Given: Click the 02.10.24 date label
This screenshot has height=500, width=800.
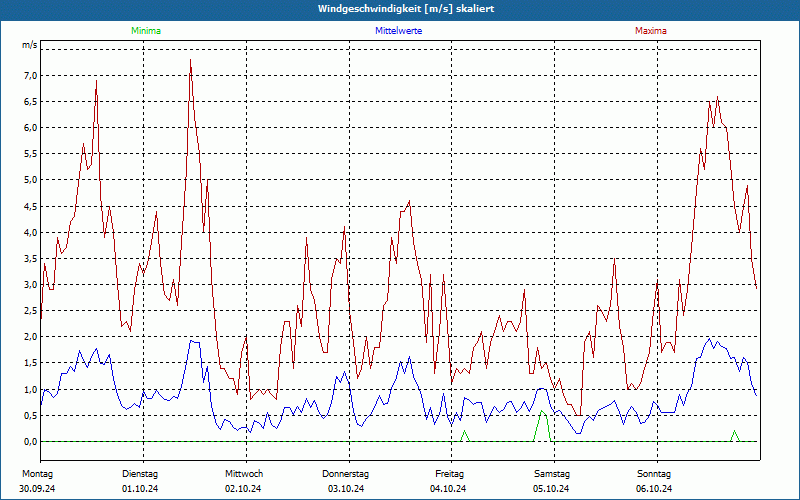Looking at the screenshot, I should pyautogui.click(x=243, y=489).
